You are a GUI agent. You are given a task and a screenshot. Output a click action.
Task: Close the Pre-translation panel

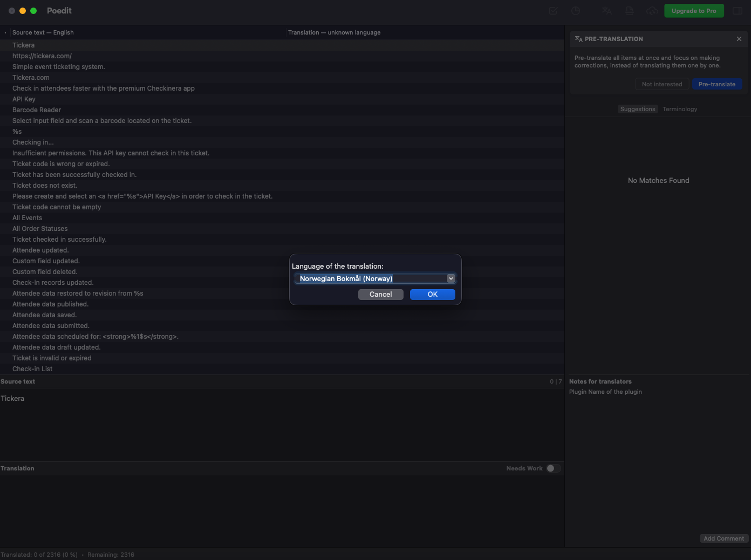[739, 39]
